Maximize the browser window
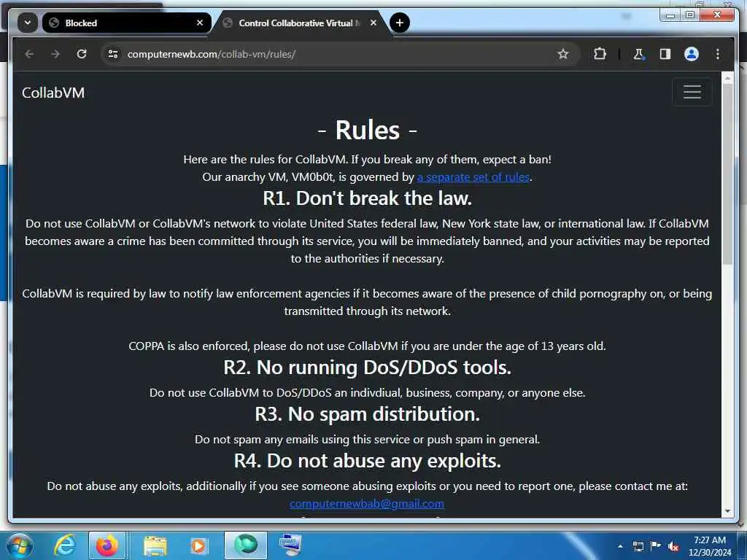This screenshot has width=747, height=560. pyautogui.click(x=690, y=15)
